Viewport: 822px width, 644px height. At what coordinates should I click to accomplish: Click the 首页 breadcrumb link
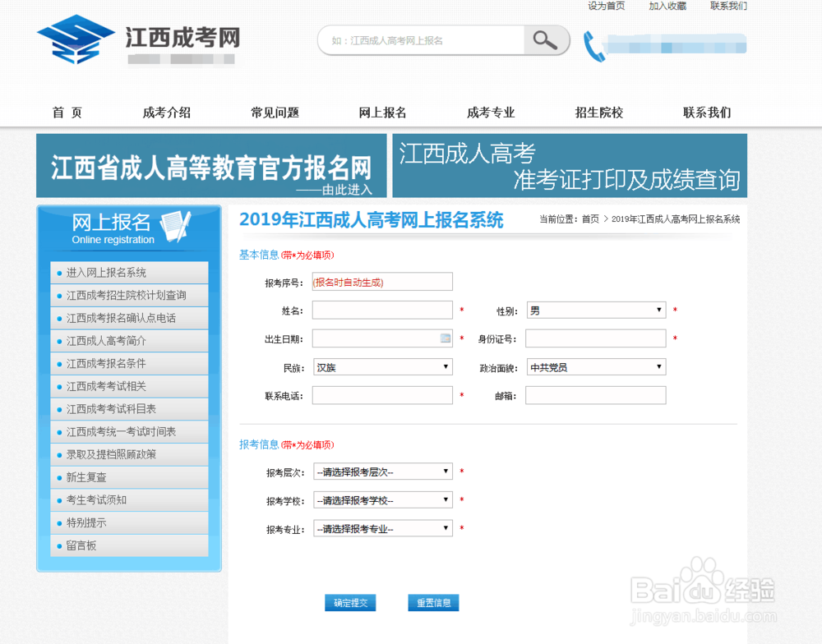(x=590, y=219)
